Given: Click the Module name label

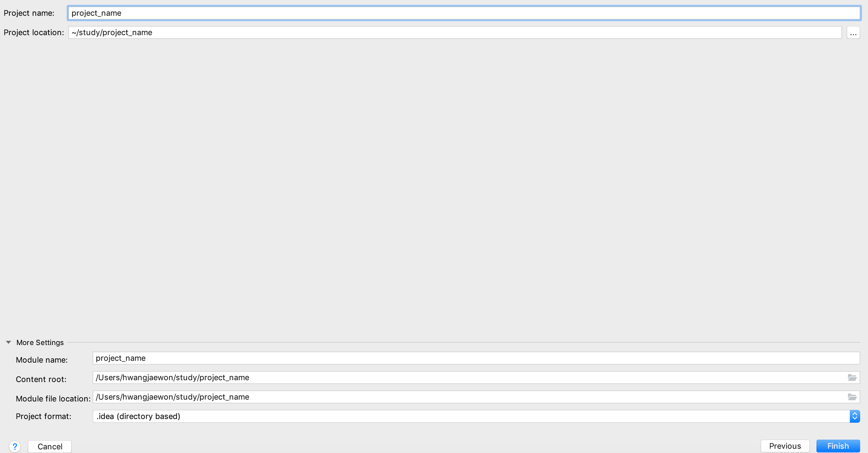Looking at the screenshot, I should tap(42, 360).
